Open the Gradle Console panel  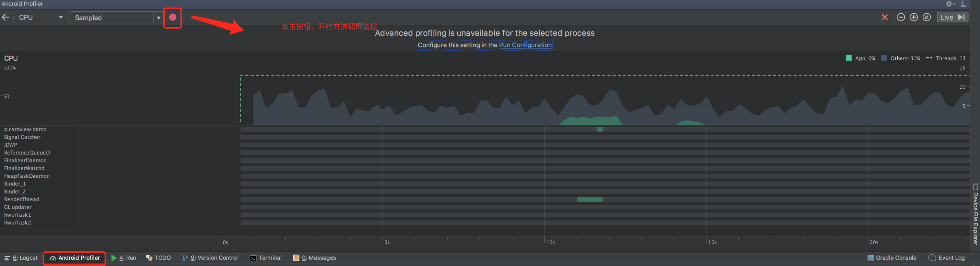point(892,258)
